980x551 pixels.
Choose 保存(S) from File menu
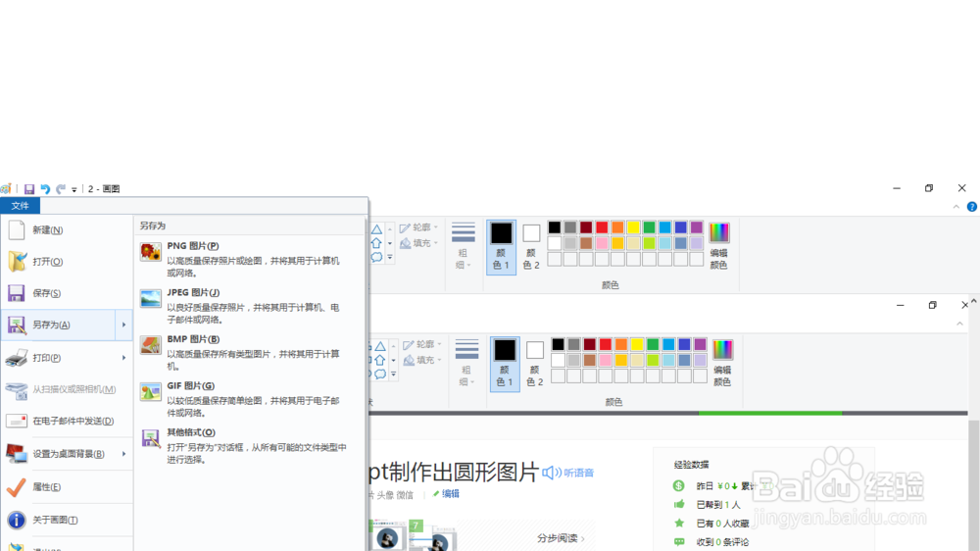67,293
